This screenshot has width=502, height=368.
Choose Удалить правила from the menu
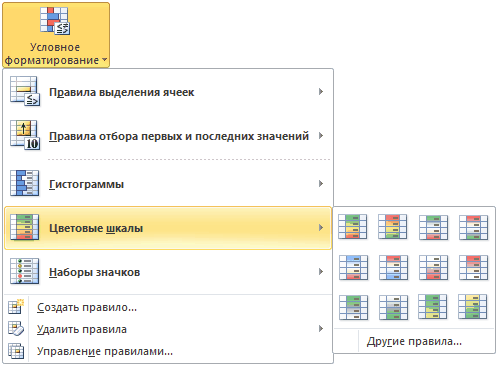(168, 329)
